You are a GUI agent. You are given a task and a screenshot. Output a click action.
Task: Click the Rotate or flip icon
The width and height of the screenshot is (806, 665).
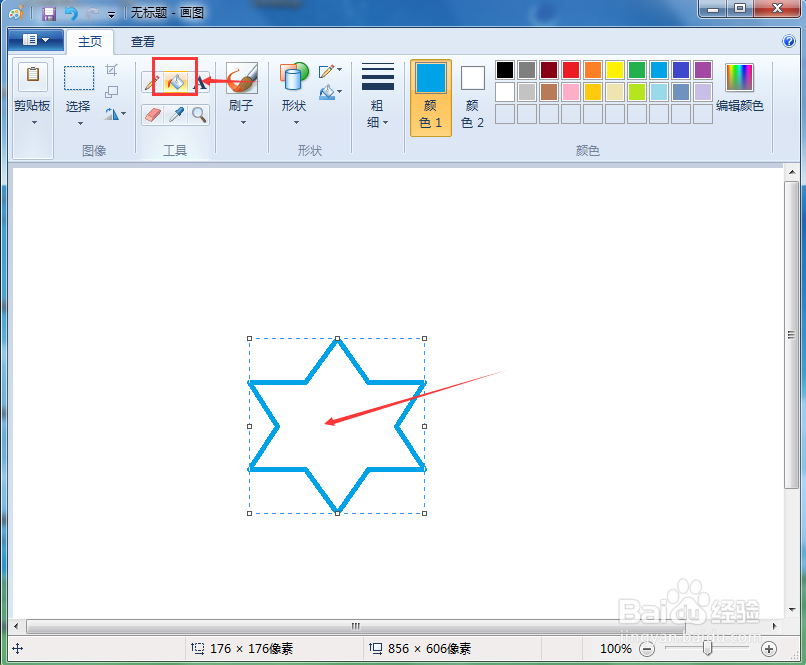(x=112, y=114)
